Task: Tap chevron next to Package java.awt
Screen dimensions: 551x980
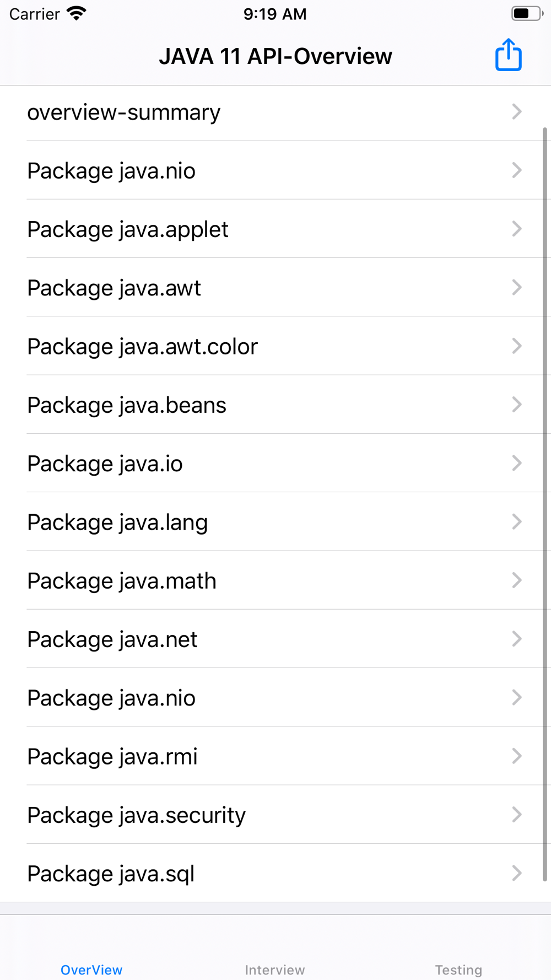Action: (x=516, y=287)
